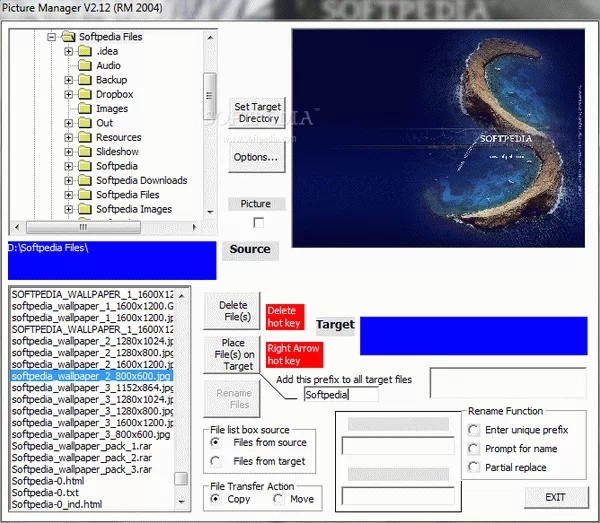Select Files from source radio button
The width and height of the screenshot is (600, 523).
click(x=215, y=442)
